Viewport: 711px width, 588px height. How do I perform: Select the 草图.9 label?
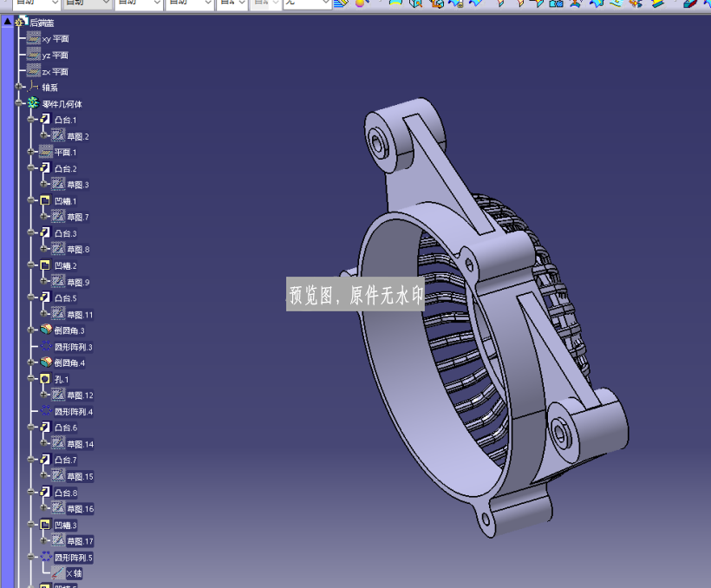pos(78,282)
